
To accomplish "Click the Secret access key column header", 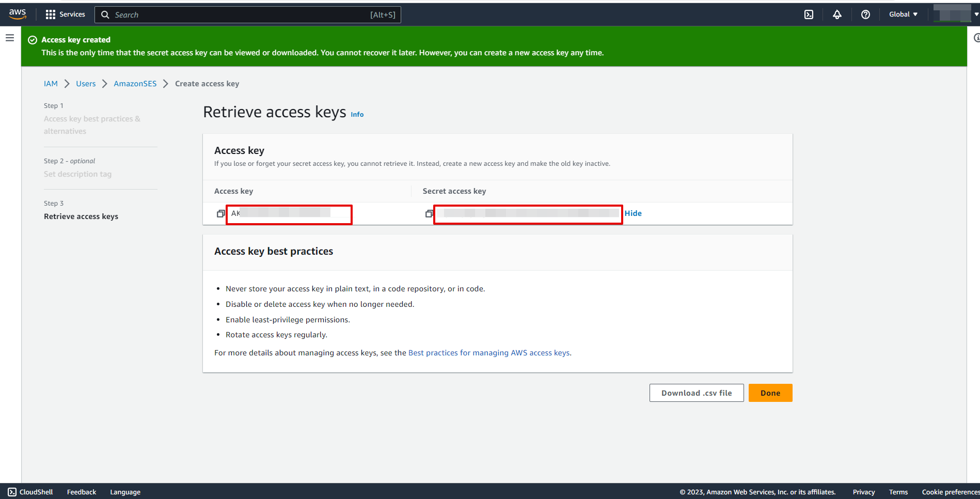I will click(x=454, y=191).
